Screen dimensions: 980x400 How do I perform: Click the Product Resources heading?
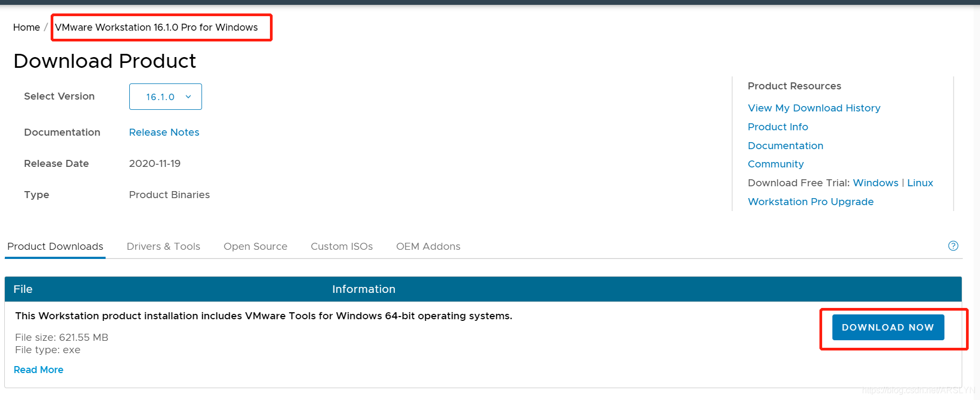[x=794, y=86]
